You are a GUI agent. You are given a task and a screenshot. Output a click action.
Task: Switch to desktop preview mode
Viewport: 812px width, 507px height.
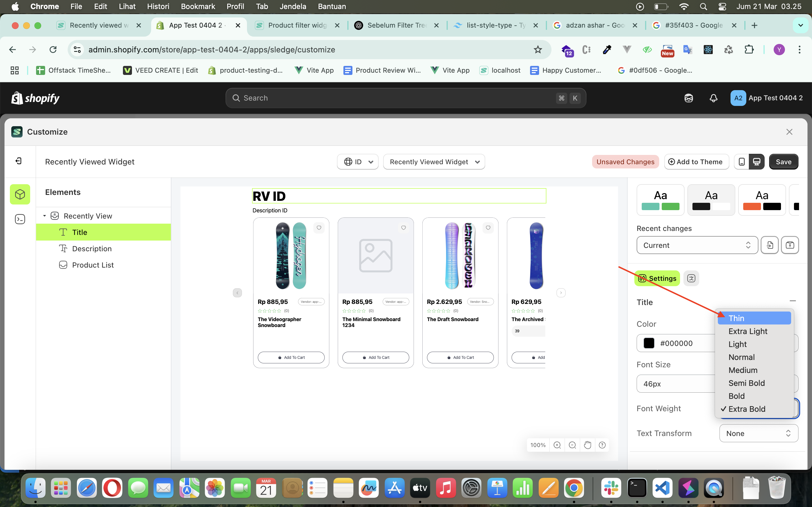click(757, 162)
